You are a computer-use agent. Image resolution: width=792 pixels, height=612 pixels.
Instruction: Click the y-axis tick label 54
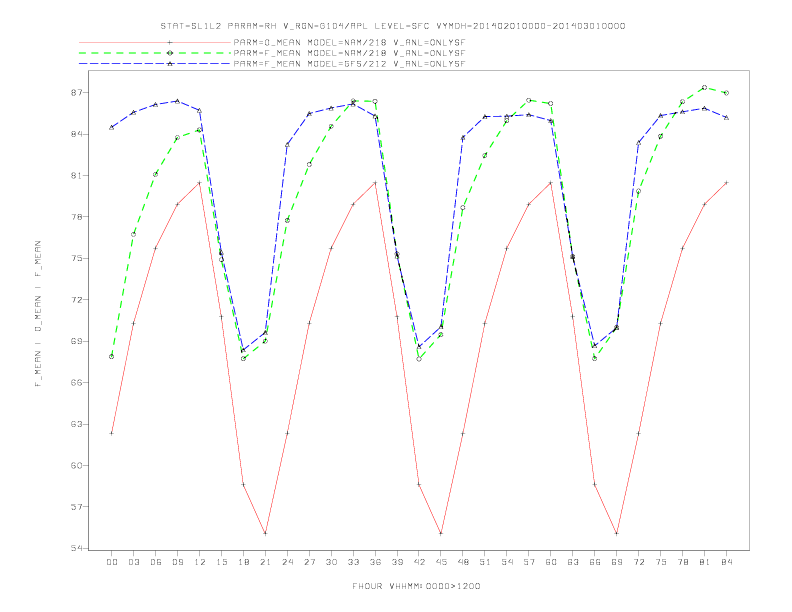77,548
